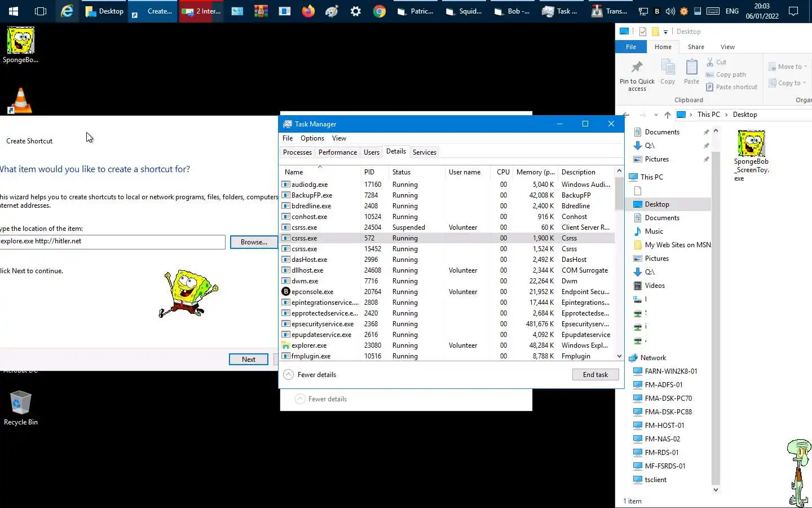Open the Move to dropdown in Explorer
812x508 pixels.
coord(787,67)
